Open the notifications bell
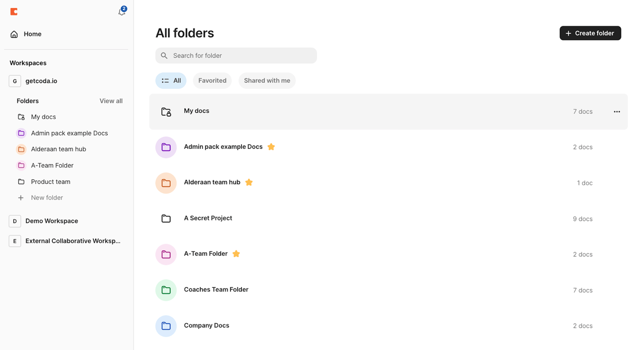The height and width of the screenshot is (350, 644). 121,12
